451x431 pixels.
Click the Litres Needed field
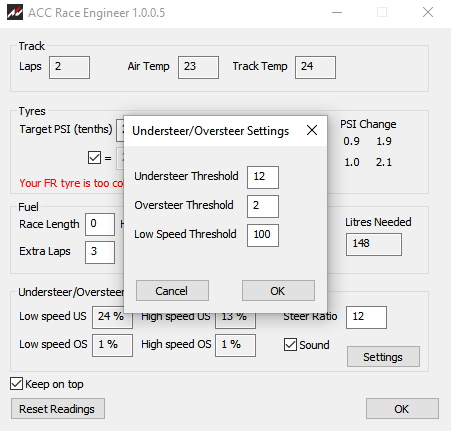tap(374, 244)
